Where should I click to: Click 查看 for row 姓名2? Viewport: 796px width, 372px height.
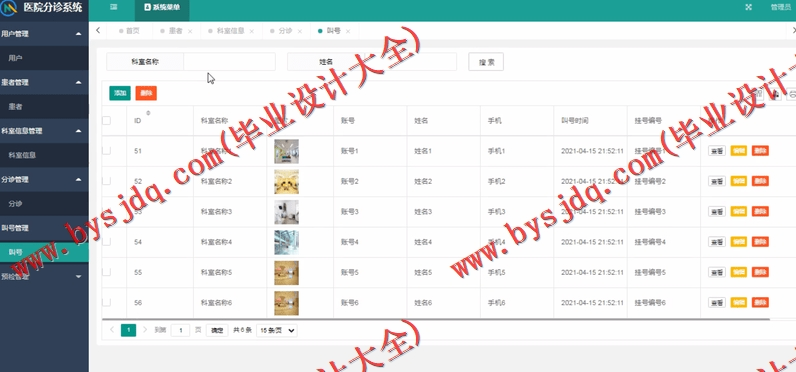(x=717, y=181)
